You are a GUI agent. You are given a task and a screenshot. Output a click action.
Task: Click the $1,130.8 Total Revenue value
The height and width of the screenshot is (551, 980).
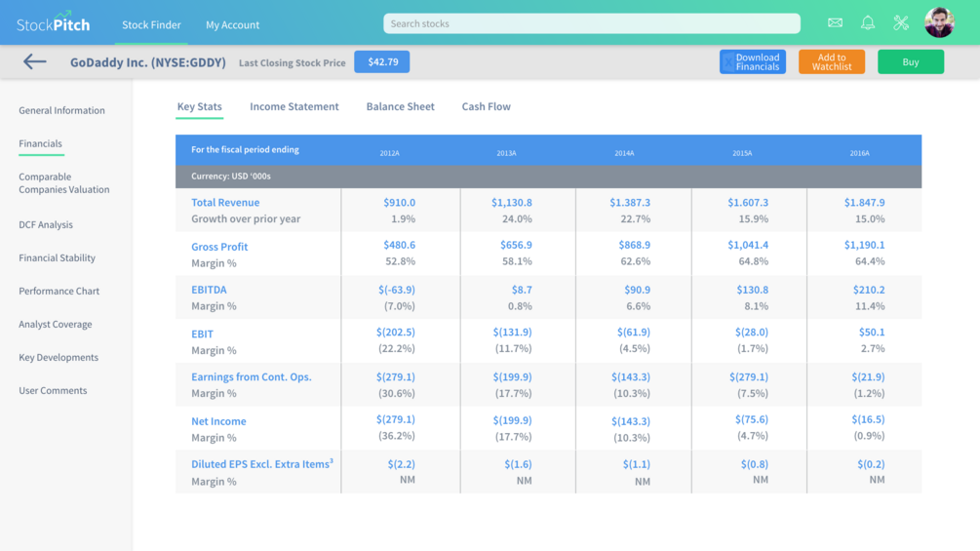coord(511,203)
